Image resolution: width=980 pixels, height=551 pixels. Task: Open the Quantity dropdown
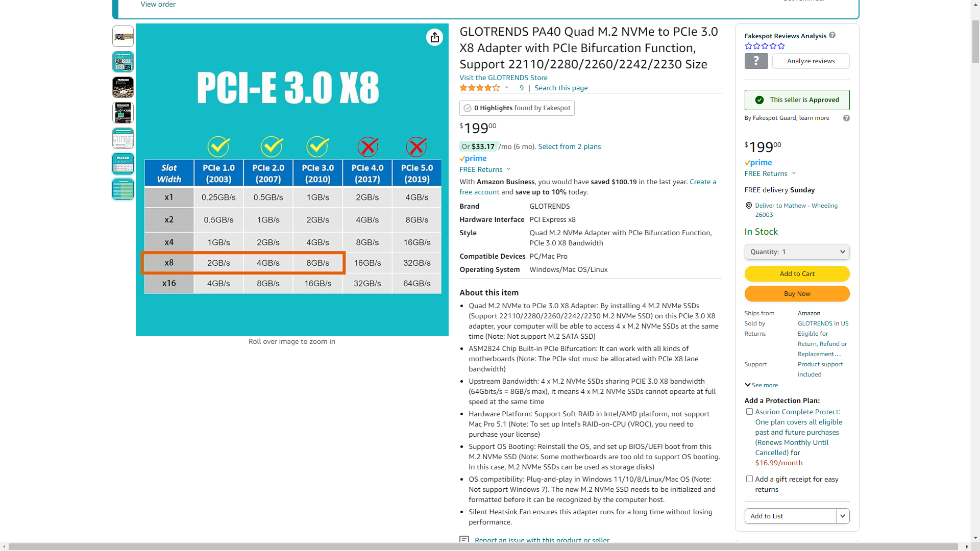(x=797, y=252)
